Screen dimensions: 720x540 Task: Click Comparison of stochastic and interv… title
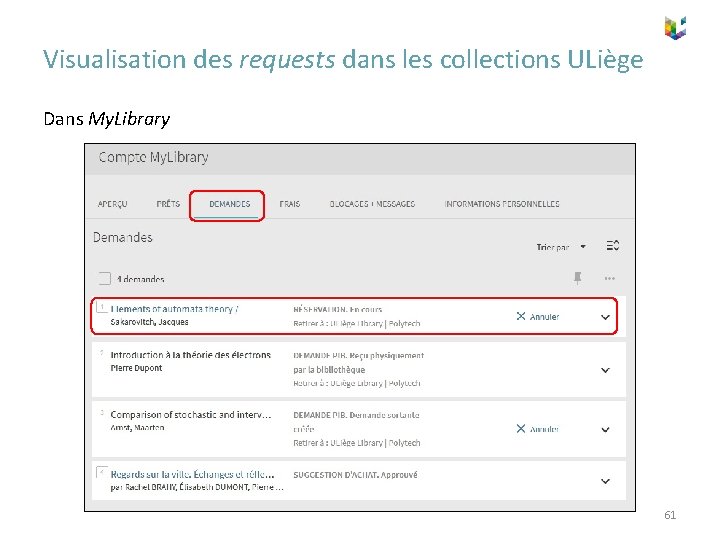coord(191,415)
